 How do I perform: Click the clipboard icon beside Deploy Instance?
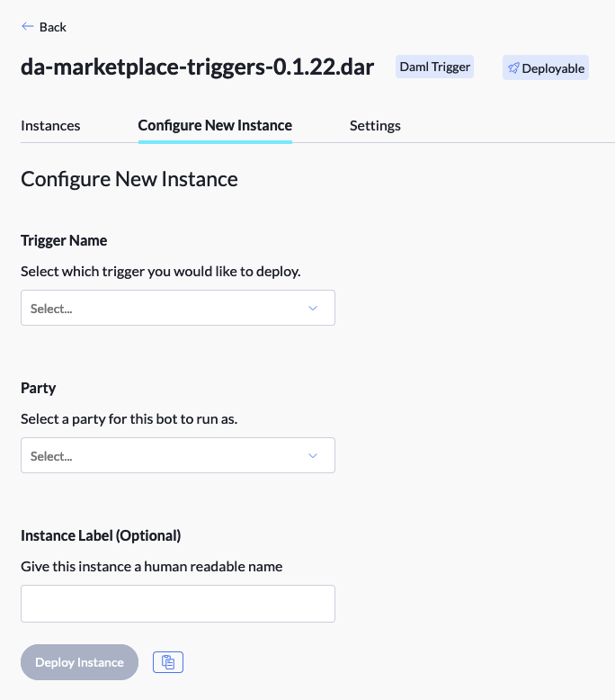point(168,662)
